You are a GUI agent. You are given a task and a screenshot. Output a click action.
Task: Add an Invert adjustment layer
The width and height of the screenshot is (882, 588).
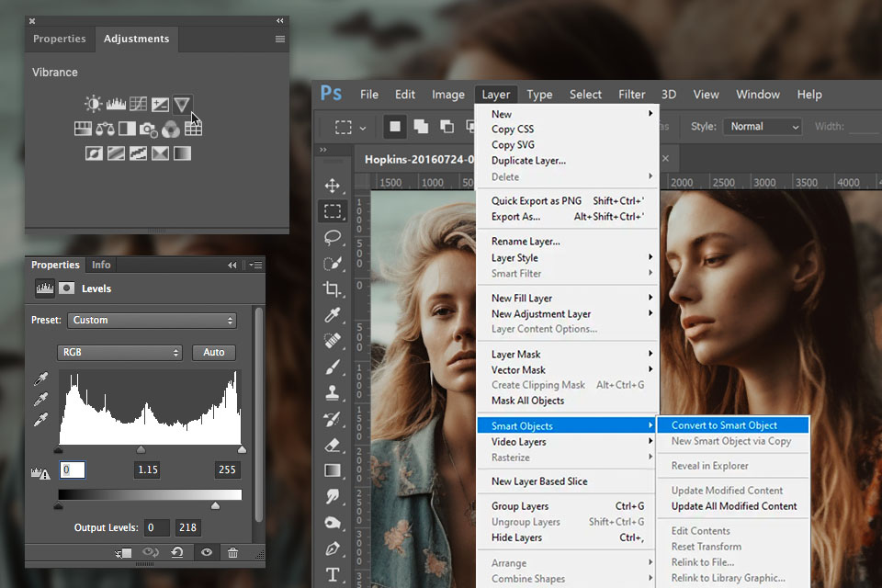(94, 153)
